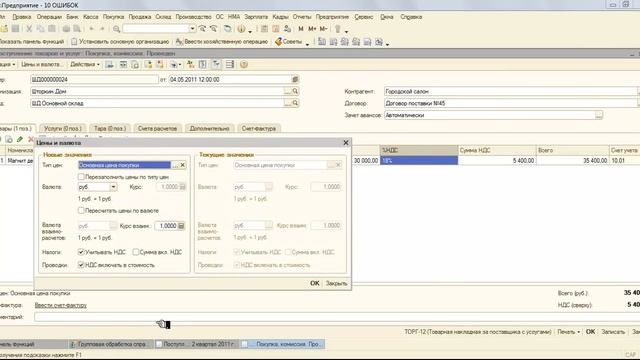Click the document number field ШД000000024
Screen dimensions: 640x360
(x=94, y=79)
